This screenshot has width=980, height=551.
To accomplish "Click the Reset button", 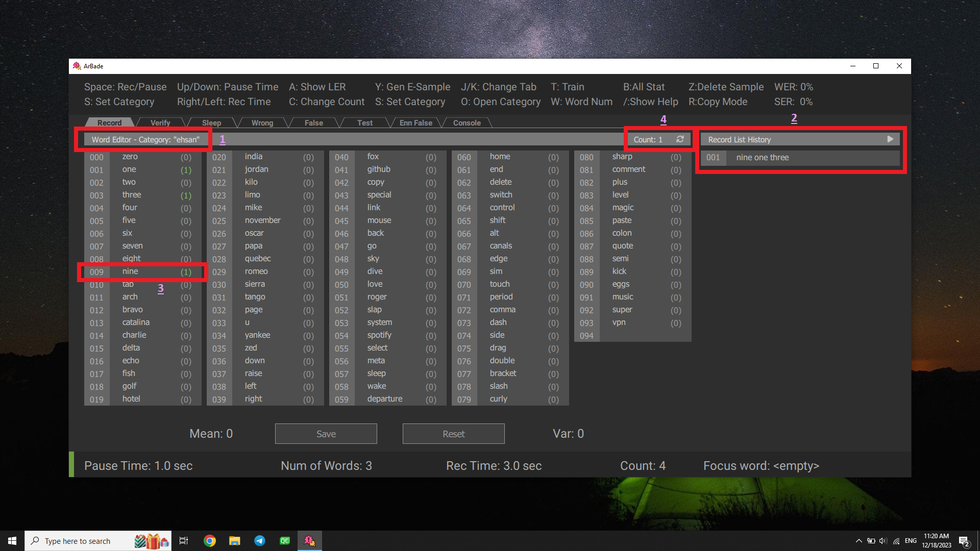I will click(453, 434).
